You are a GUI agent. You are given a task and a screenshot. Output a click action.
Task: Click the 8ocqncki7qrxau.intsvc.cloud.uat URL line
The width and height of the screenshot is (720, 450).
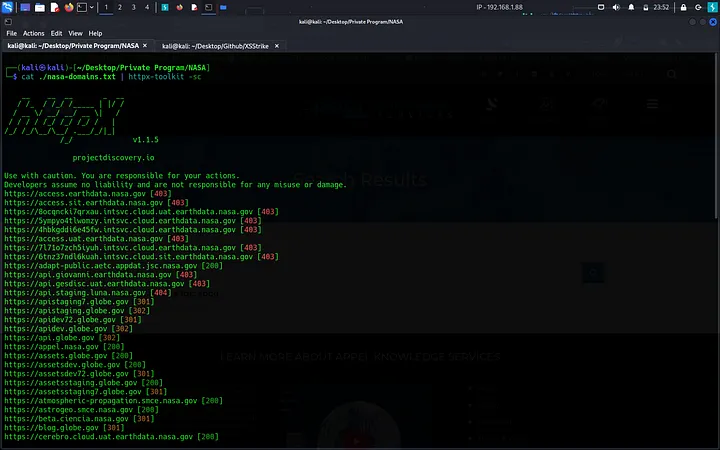tap(141, 212)
